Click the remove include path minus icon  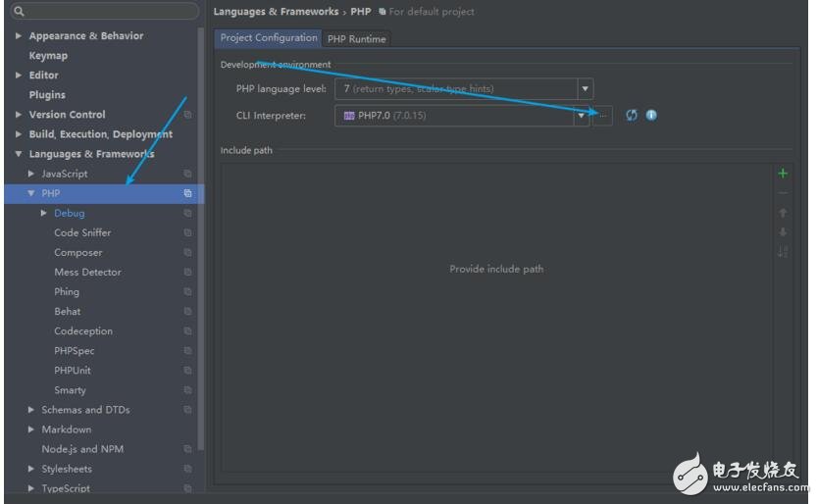pyautogui.click(x=782, y=193)
